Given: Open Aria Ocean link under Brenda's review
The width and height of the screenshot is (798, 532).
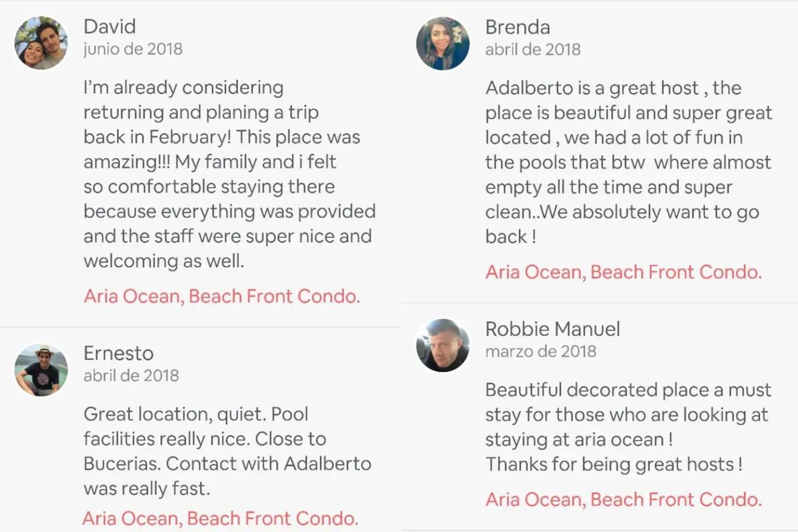Looking at the screenshot, I should point(623,272).
